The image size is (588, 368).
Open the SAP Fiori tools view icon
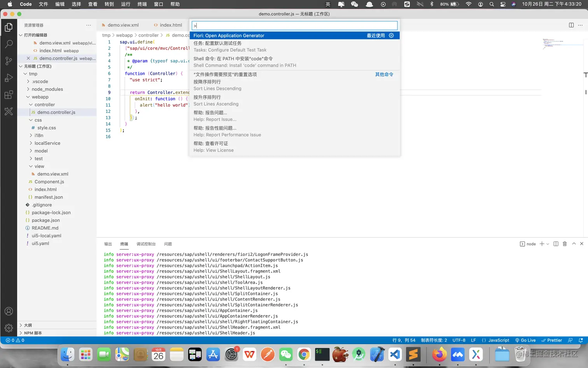9,112
